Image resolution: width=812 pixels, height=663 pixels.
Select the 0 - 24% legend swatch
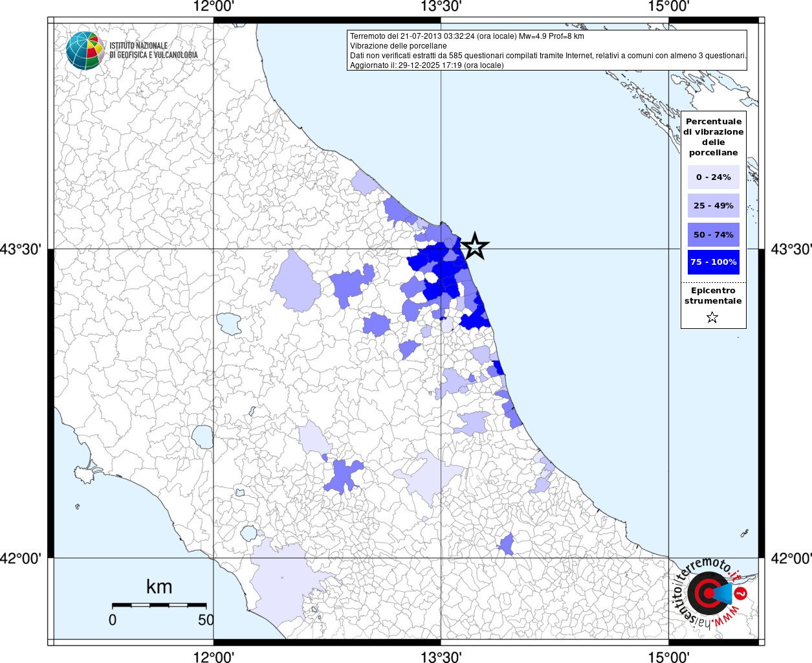pyautogui.click(x=713, y=177)
